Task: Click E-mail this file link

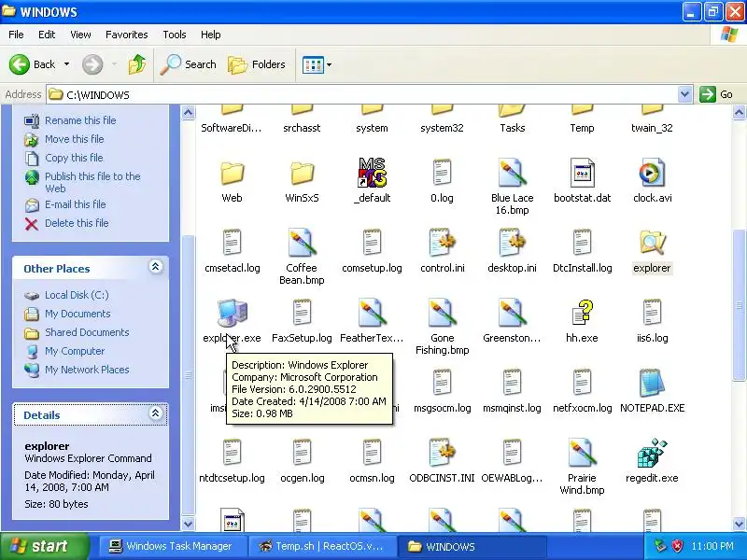Action: 76,204
